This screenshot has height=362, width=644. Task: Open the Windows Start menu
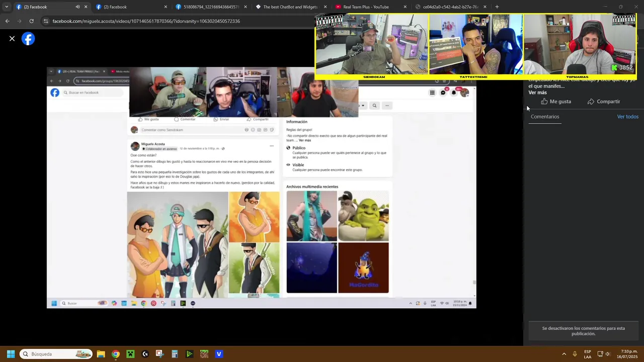(11, 354)
